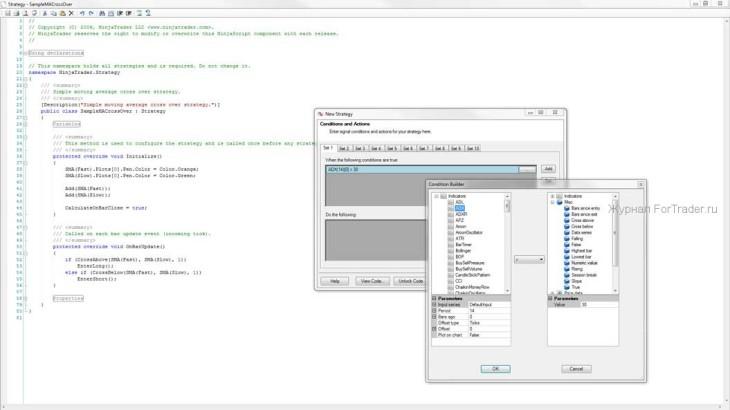Click the Copy icon in editor toolbar
The width and height of the screenshot is (730, 410).
tap(54, 13)
